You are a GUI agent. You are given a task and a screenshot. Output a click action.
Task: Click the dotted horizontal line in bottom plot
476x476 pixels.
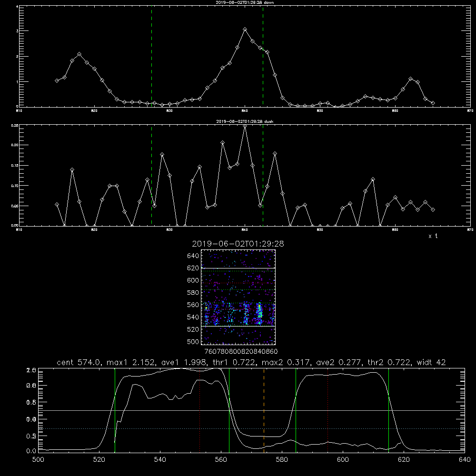pyautogui.click(x=251, y=429)
